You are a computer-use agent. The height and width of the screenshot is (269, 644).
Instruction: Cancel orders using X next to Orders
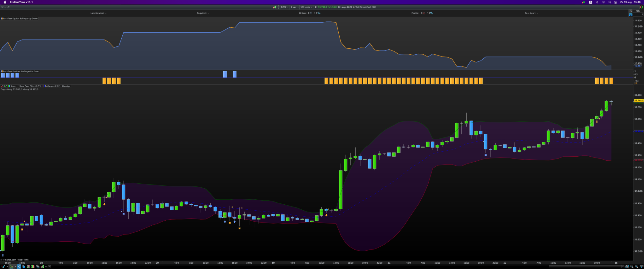tap(311, 13)
